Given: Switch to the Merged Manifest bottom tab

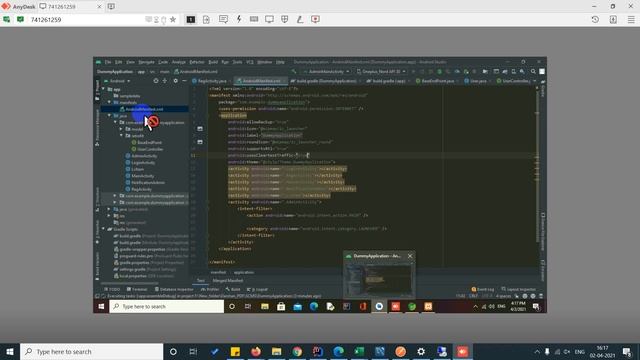Looking at the screenshot, I should [x=228, y=281].
